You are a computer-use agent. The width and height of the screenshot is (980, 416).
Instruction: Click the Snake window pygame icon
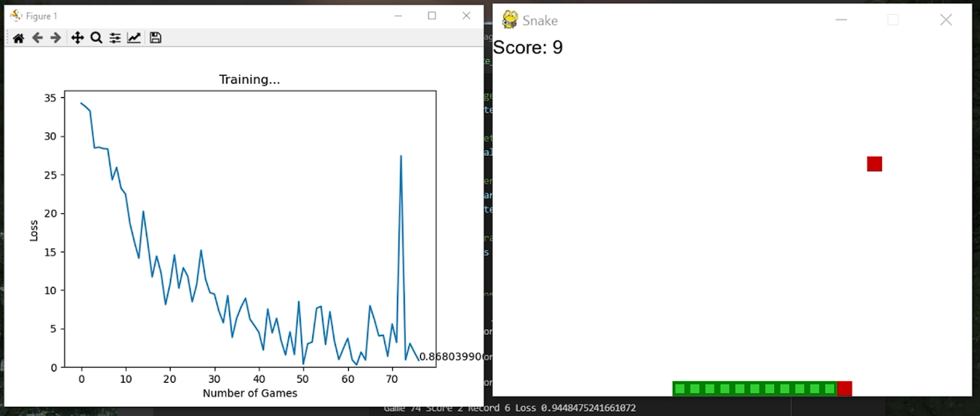point(510,20)
